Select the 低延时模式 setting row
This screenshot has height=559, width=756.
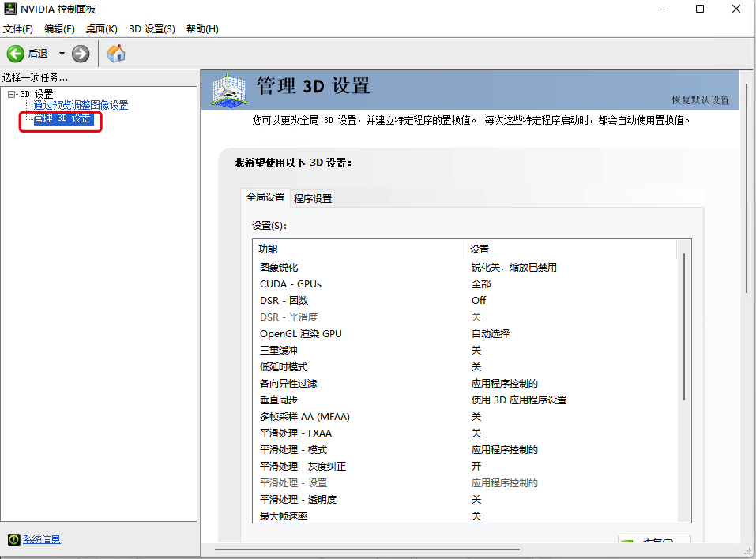(x=284, y=366)
